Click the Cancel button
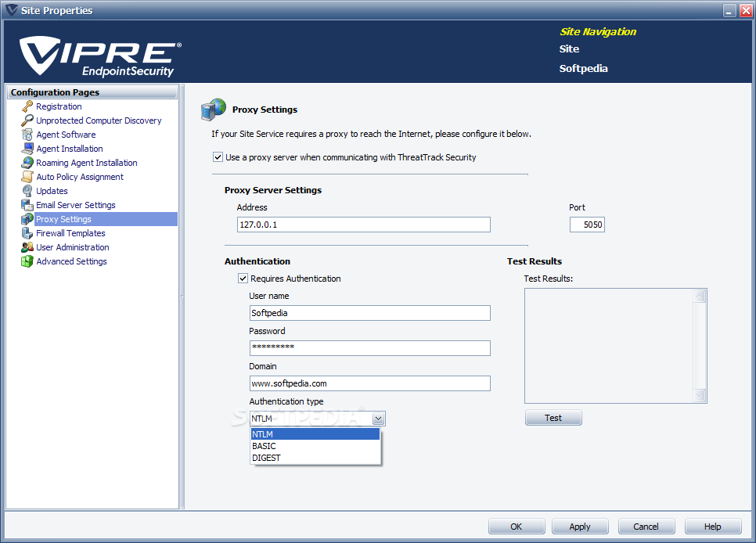The width and height of the screenshot is (756, 543). point(646,526)
